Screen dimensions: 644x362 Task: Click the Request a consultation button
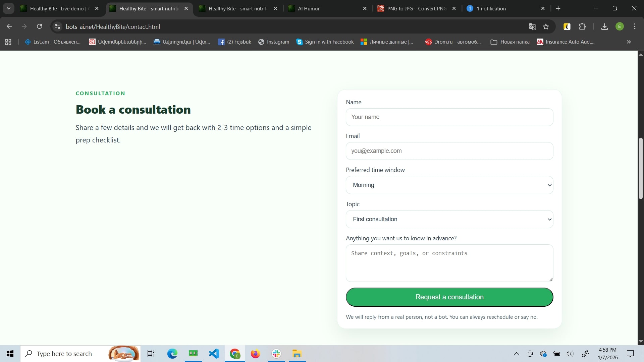click(449, 297)
